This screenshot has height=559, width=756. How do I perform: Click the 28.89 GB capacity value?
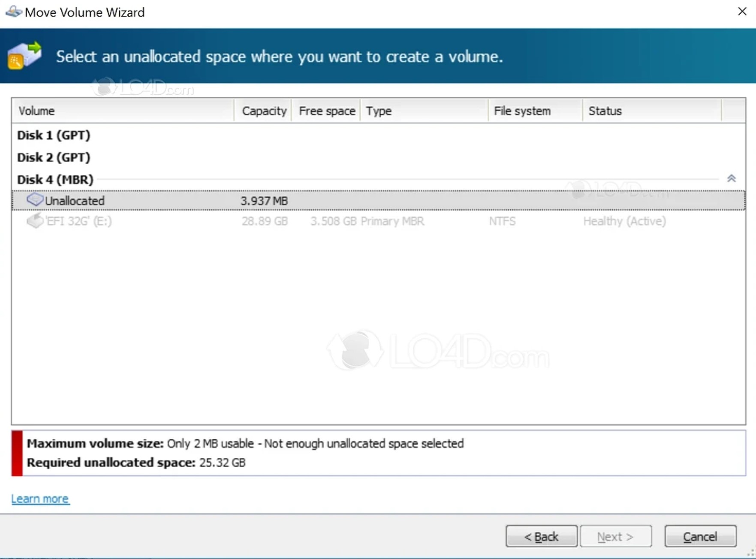tap(265, 221)
